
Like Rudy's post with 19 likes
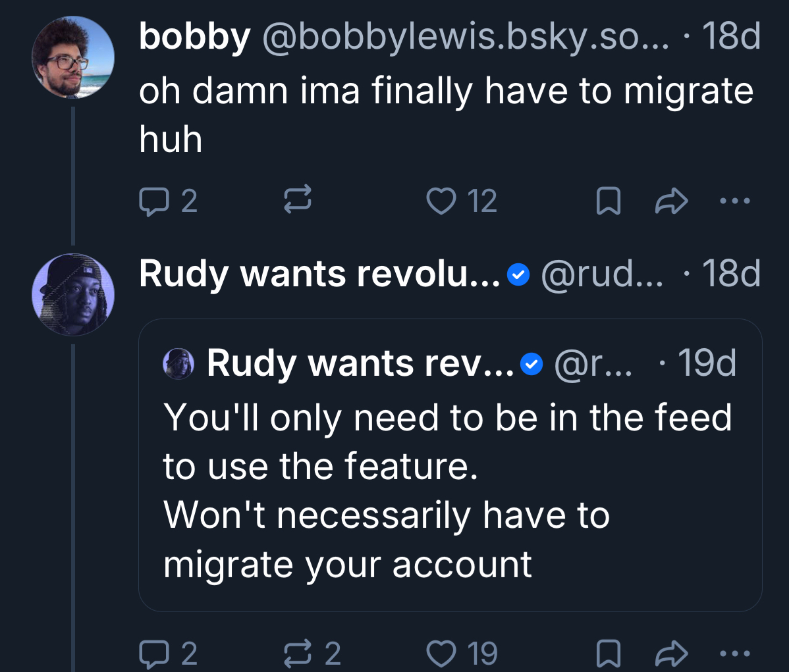point(441,653)
